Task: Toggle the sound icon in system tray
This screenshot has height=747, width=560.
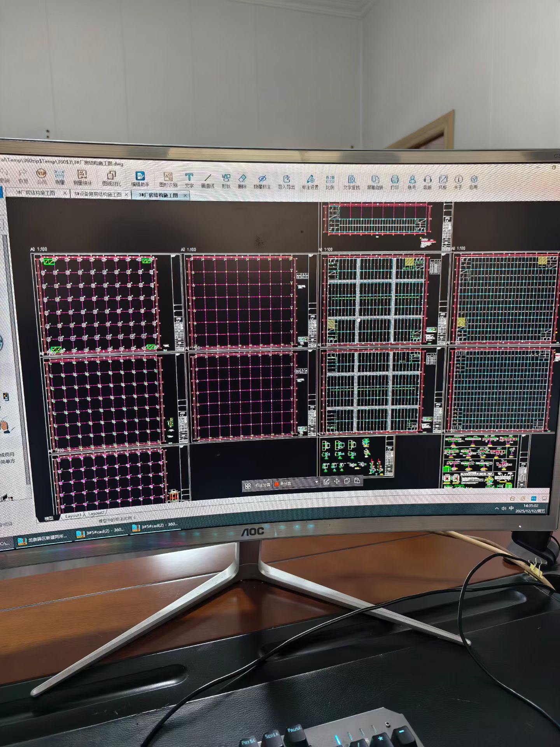Action: click(x=504, y=509)
